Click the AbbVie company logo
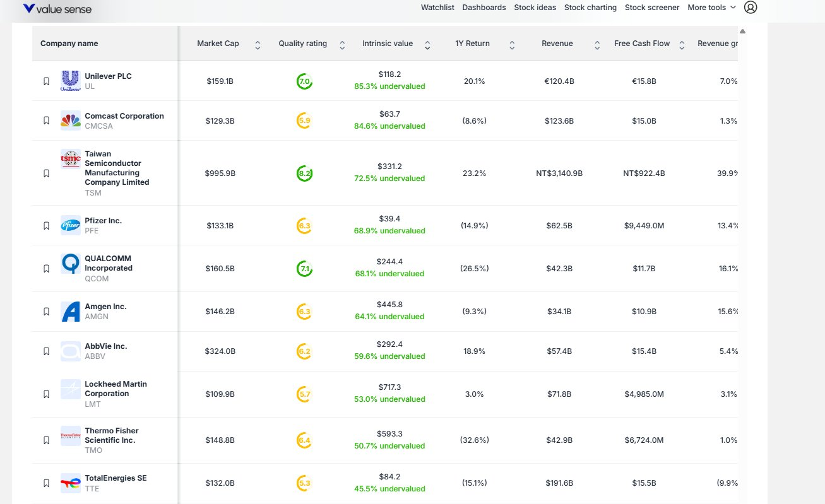This screenshot has height=504, width=825. pos(69,351)
